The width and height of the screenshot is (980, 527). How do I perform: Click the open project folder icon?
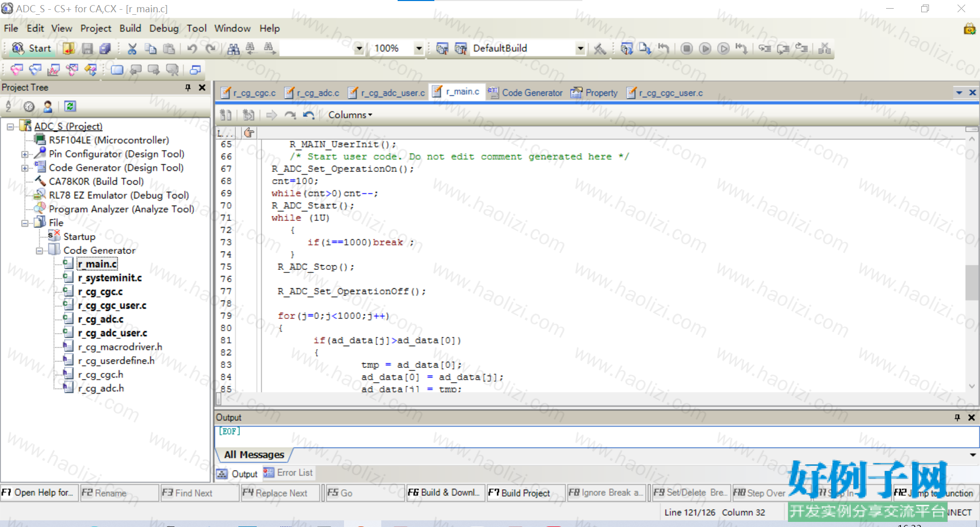[x=69, y=48]
